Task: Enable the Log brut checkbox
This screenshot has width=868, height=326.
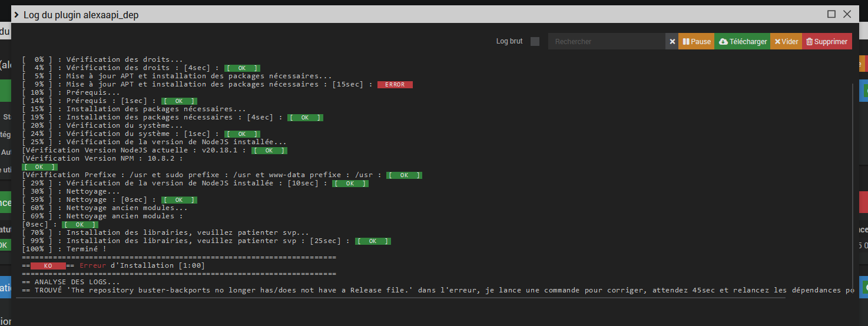Action: pos(535,41)
